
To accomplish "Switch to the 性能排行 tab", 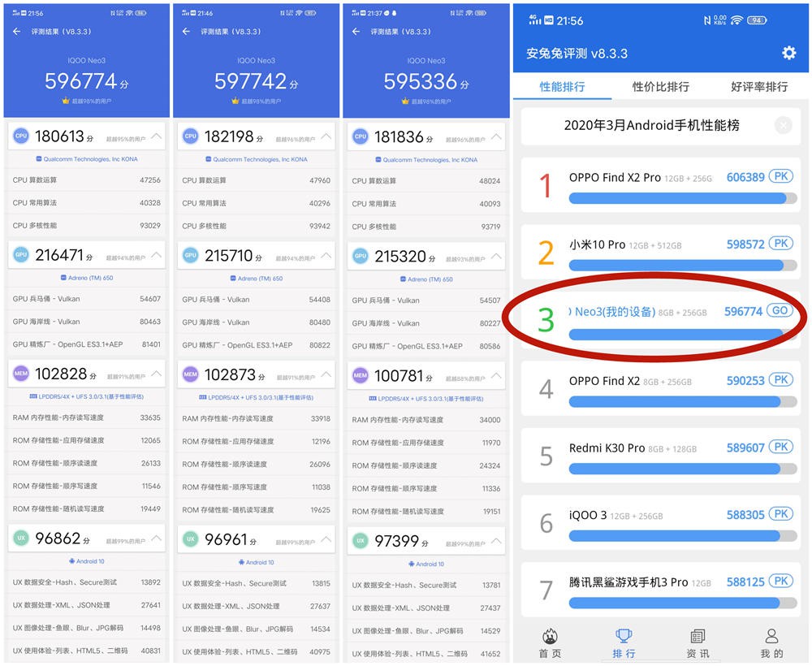I will click(x=562, y=86).
